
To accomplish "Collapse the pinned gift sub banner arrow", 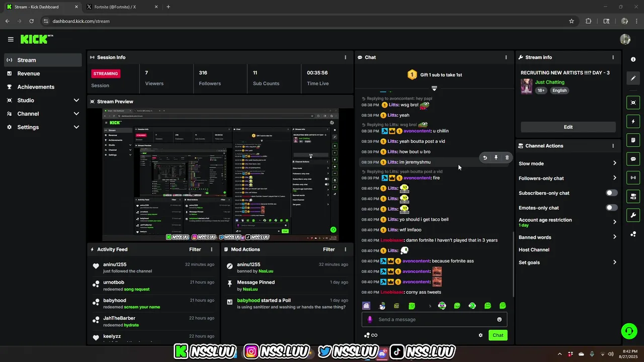I will click(434, 88).
